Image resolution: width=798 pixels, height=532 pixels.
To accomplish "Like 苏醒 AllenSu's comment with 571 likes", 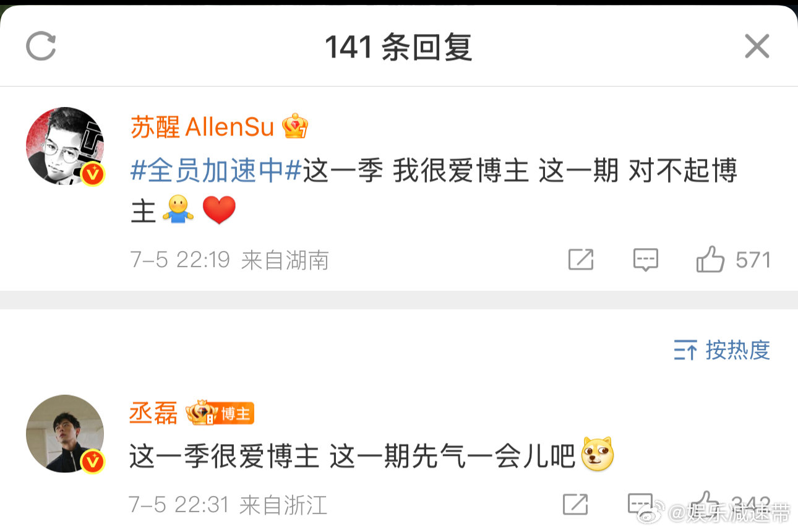I will coord(734,260).
